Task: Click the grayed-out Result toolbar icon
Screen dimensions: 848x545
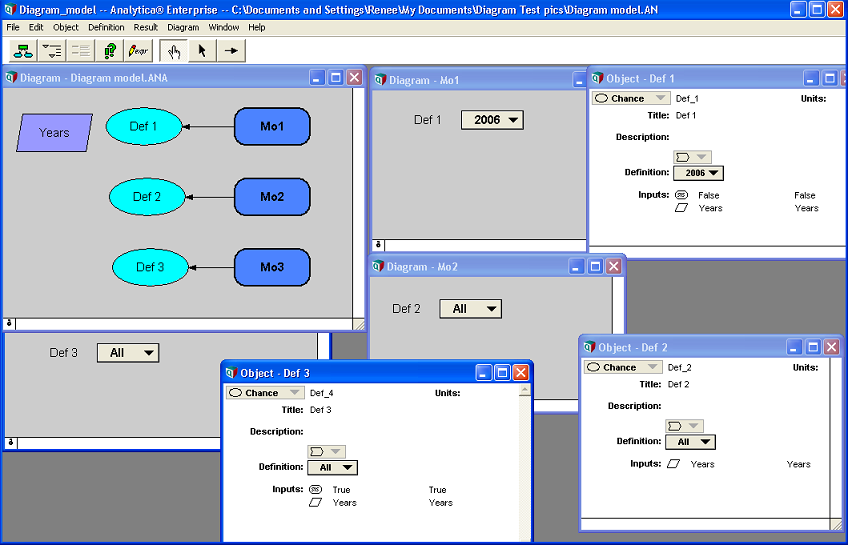Action: [81, 51]
